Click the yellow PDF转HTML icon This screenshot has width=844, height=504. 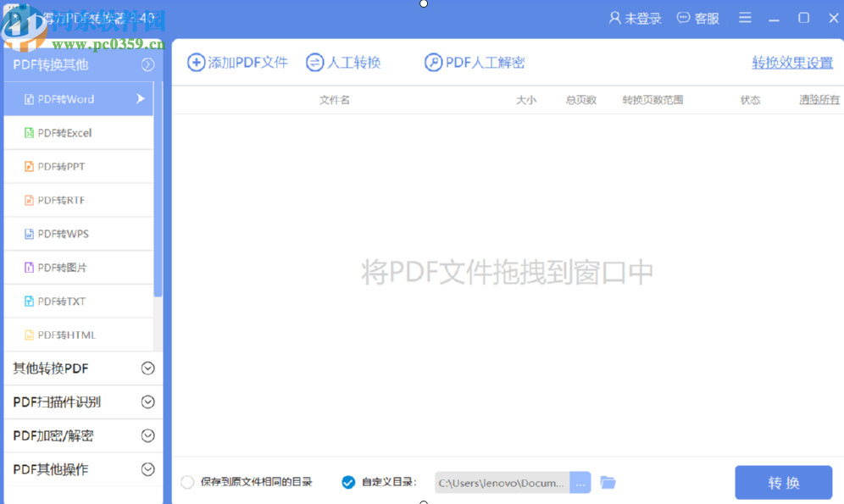pos(29,335)
